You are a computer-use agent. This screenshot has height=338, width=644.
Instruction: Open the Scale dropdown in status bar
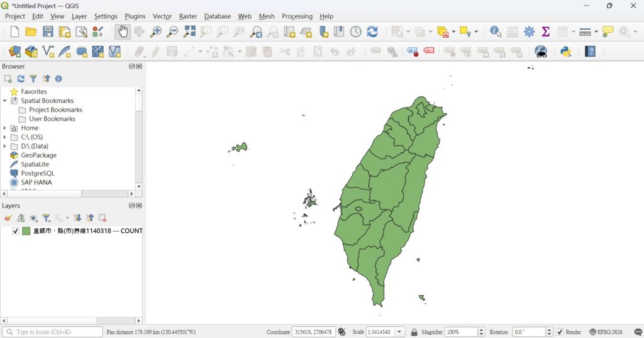coord(399,332)
